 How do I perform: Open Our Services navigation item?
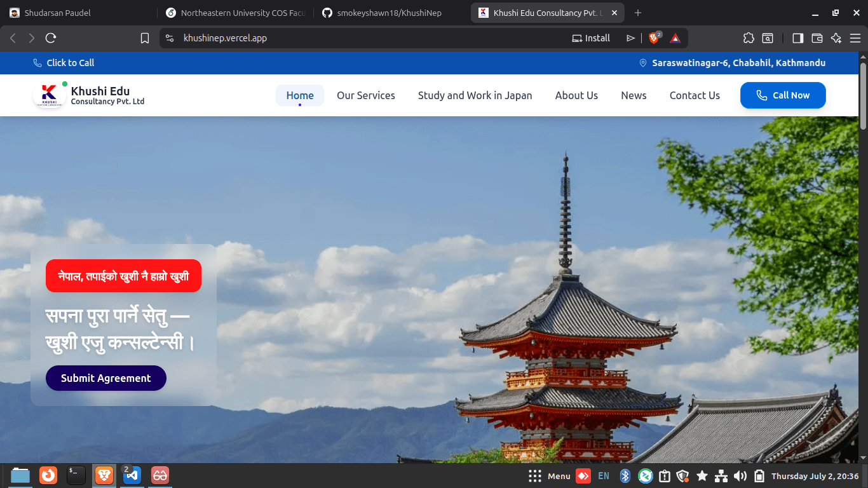(366, 95)
